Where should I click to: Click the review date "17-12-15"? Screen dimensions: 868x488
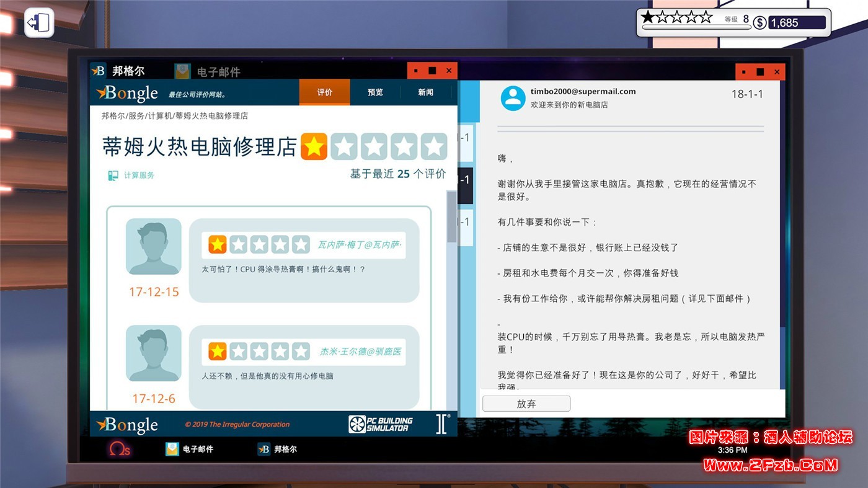pos(154,291)
